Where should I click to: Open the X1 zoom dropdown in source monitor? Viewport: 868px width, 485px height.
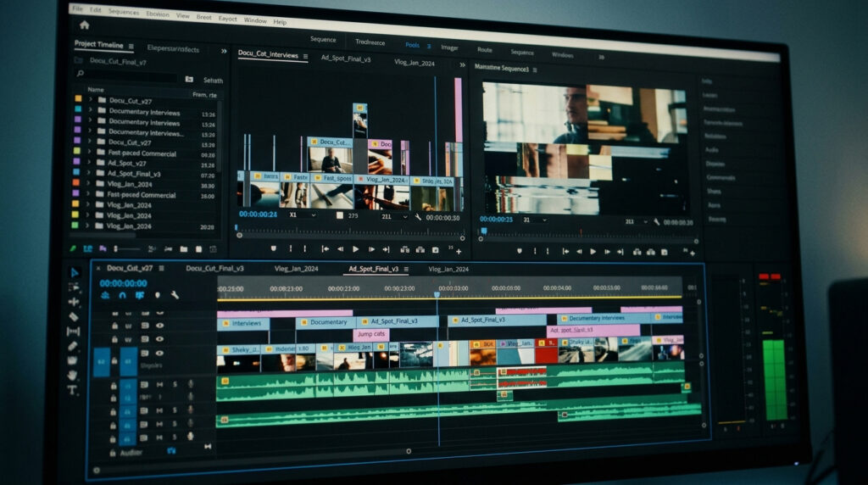[x=303, y=215]
